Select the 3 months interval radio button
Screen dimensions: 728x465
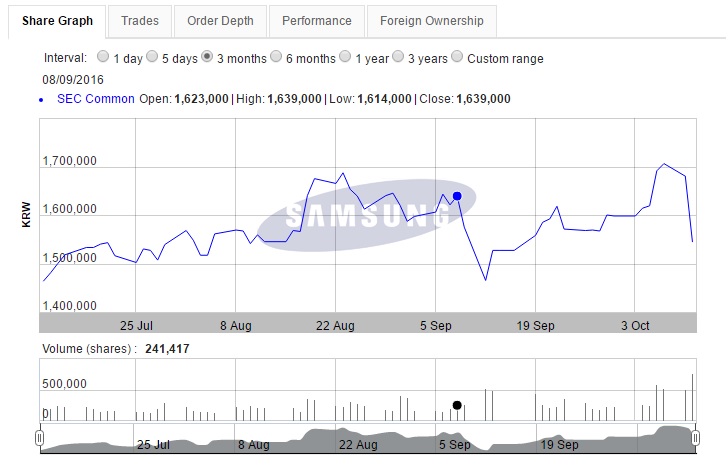click(x=207, y=57)
